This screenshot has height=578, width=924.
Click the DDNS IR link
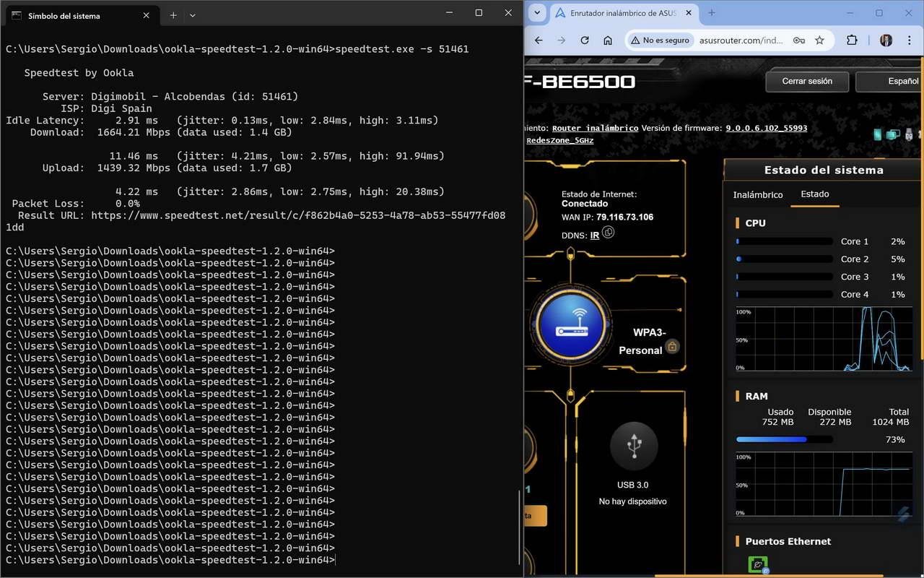click(595, 235)
